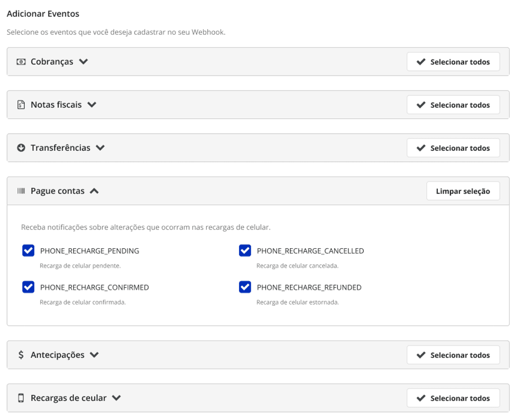
Task: Click the PHONE_RECHARGE_CONFIRMED label
Action: 94,287
